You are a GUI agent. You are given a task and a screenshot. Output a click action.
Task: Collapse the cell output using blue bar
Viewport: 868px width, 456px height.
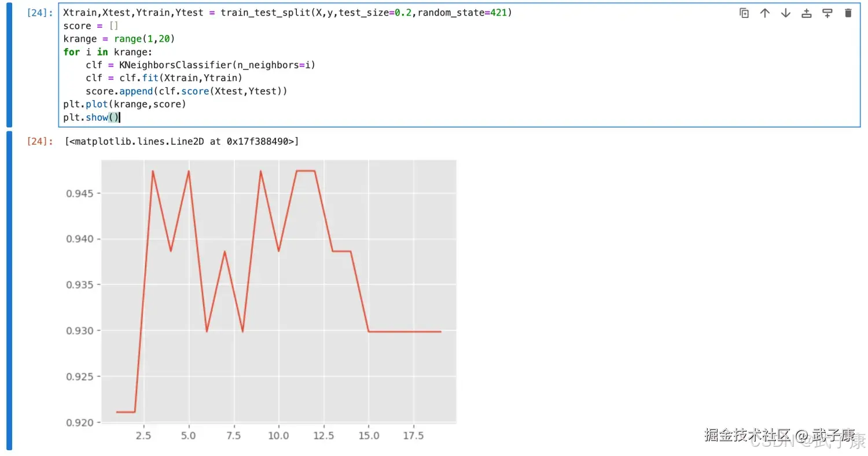[x=9, y=290]
